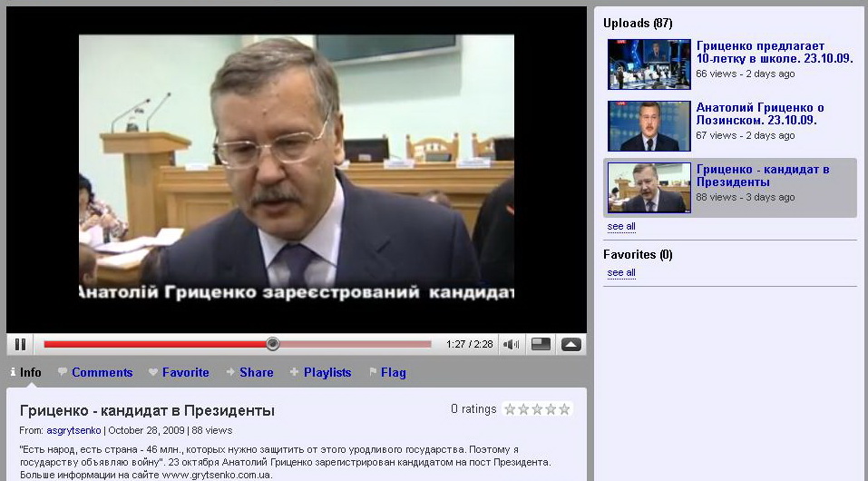Click the video description text
The image size is (868, 481).
pos(285,462)
